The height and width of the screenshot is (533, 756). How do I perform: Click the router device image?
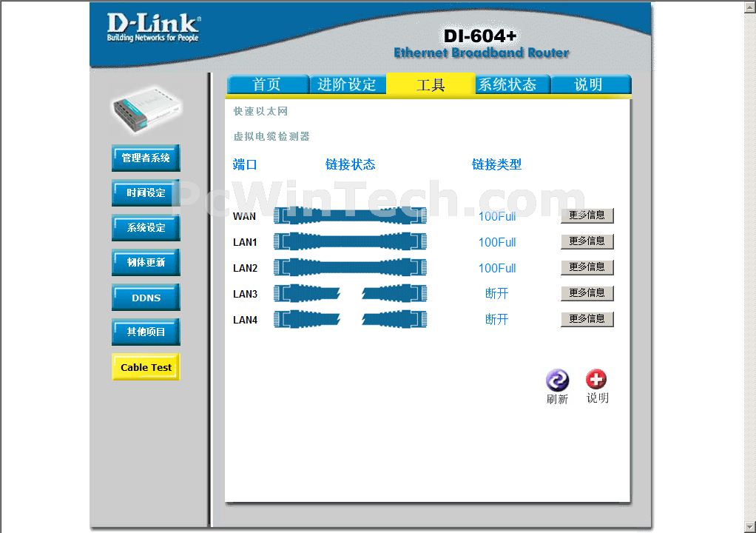click(x=147, y=109)
